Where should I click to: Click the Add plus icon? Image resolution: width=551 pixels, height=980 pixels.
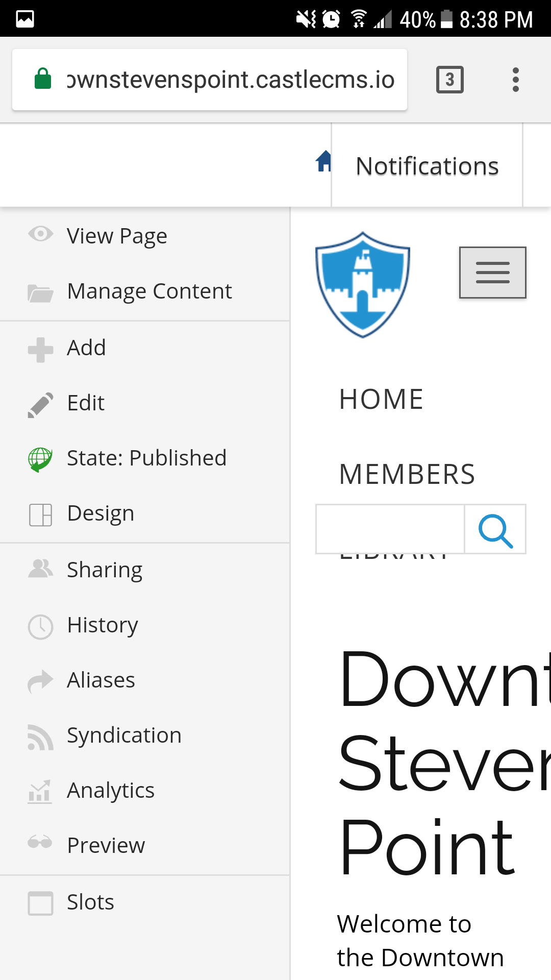tap(40, 350)
